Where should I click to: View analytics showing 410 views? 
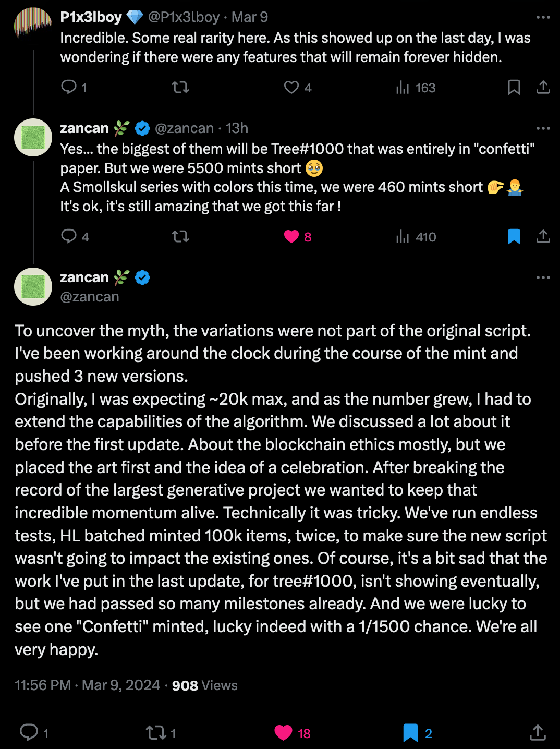(416, 237)
